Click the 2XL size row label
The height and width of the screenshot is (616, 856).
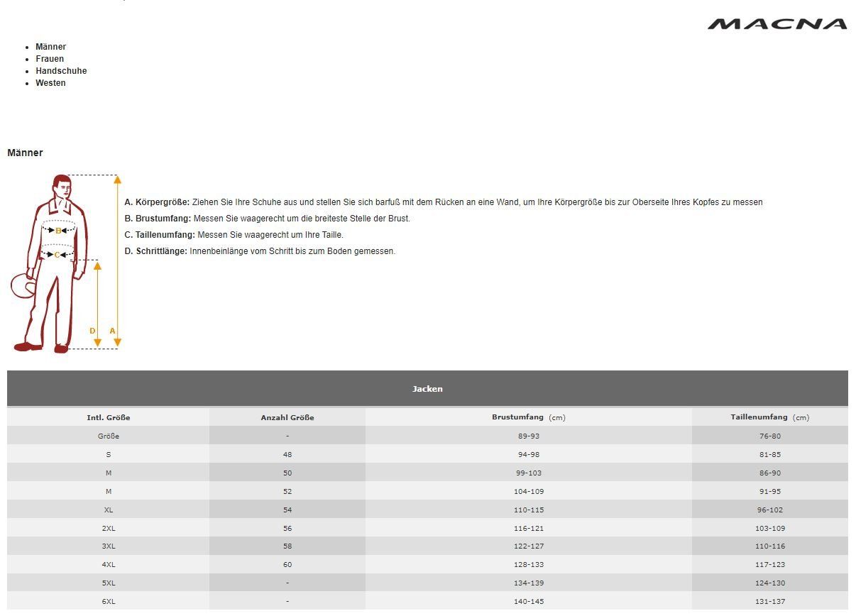click(109, 528)
